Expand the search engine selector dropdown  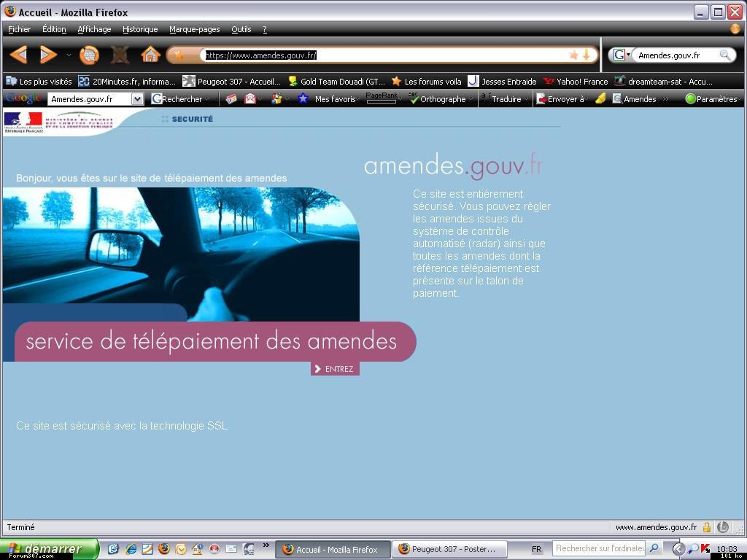click(621, 55)
